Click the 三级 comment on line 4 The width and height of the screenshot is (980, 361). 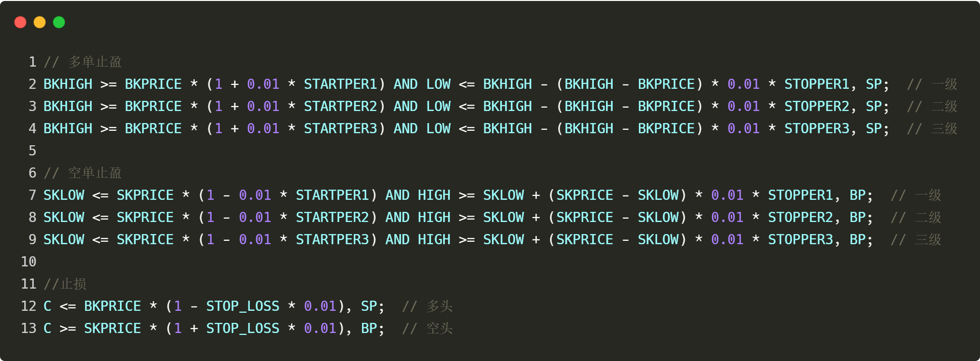[944, 128]
